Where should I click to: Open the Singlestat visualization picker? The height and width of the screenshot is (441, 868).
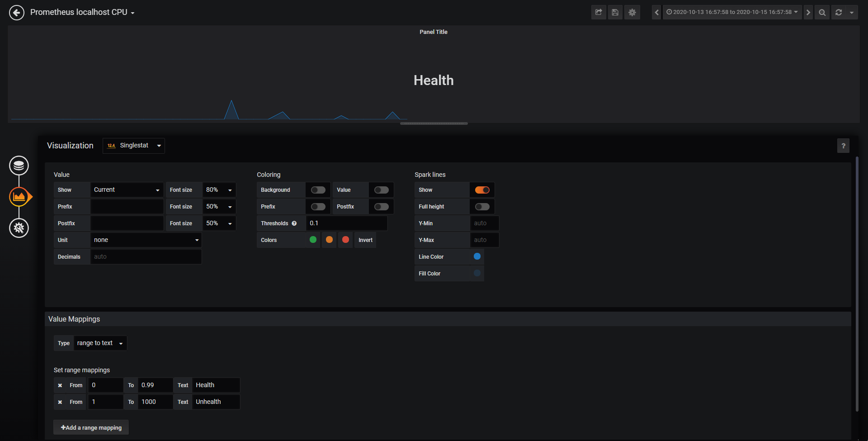134,146
